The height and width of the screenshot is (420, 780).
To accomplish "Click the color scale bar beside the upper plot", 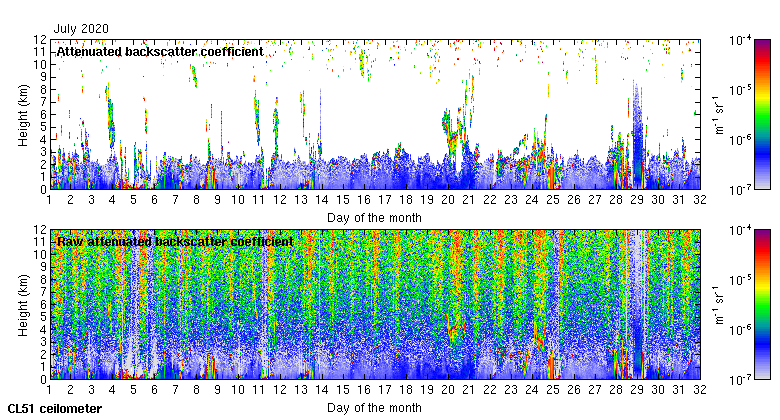I will coord(762,114).
